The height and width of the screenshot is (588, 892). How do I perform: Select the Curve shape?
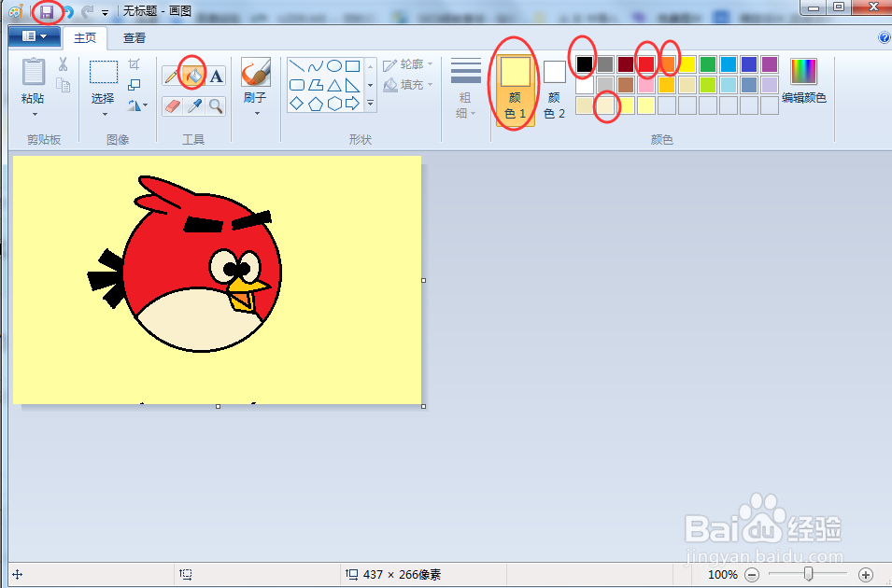(315, 66)
